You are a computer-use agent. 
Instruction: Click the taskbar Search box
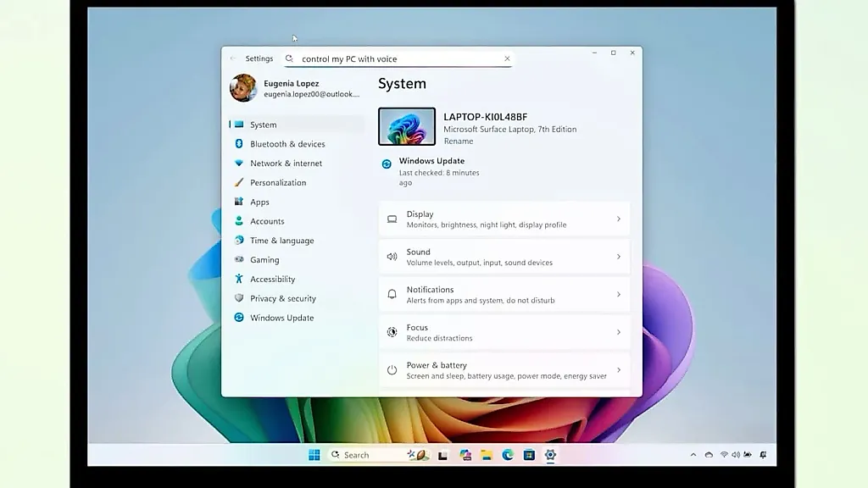pos(379,455)
